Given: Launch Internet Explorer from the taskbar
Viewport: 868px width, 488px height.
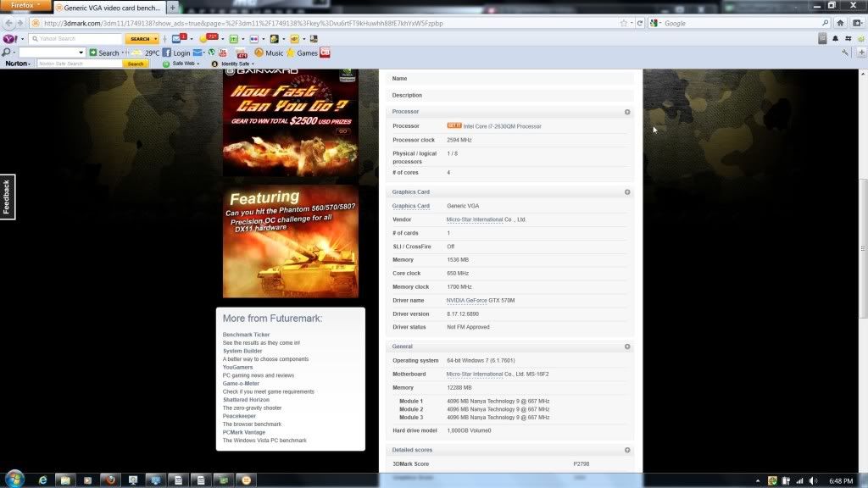Looking at the screenshot, I should (x=42, y=480).
